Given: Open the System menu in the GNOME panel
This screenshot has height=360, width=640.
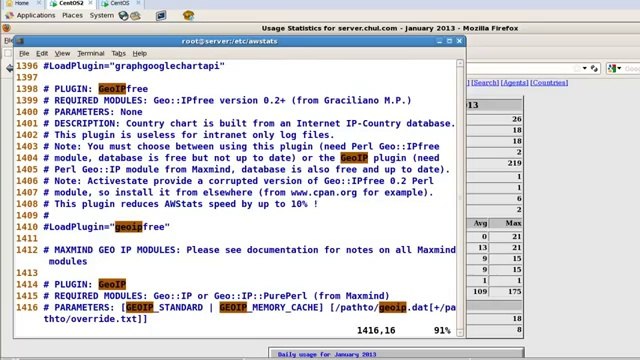Looking at the screenshot, I should tap(102, 16).
